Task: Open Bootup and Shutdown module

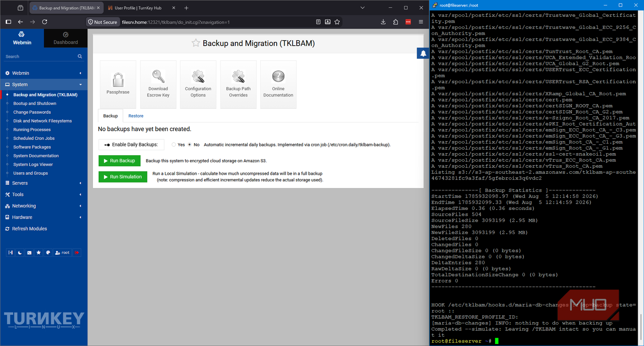Action: pyautogui.click(x=35, y=103)
